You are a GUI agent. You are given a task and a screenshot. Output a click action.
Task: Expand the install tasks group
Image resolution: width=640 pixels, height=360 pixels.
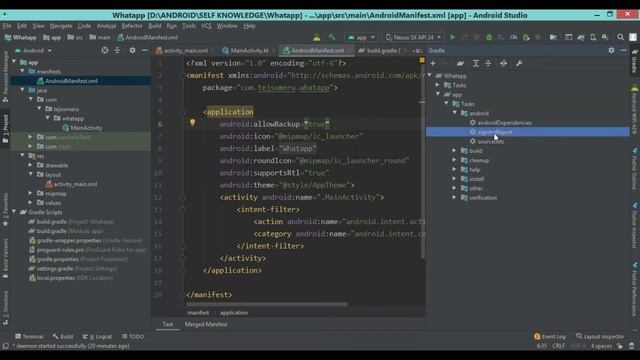(454, 179)
